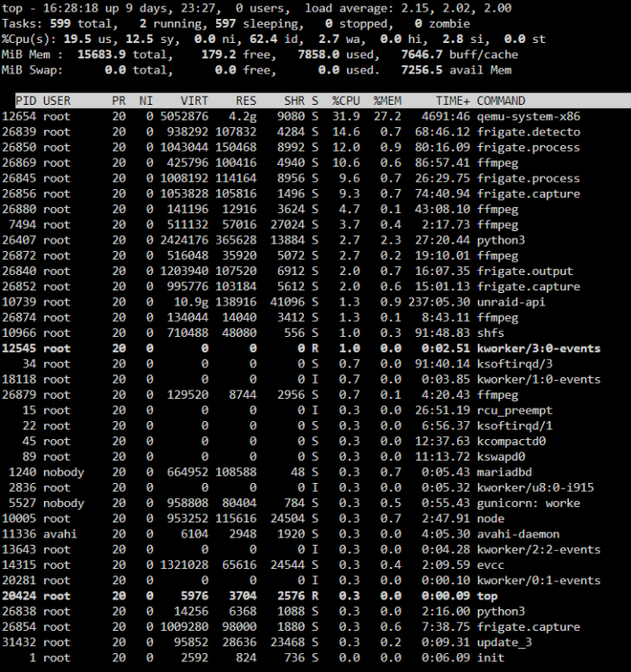Click the frigate.output command
This screenshot has height=672, width=631.
pos(524,271)
